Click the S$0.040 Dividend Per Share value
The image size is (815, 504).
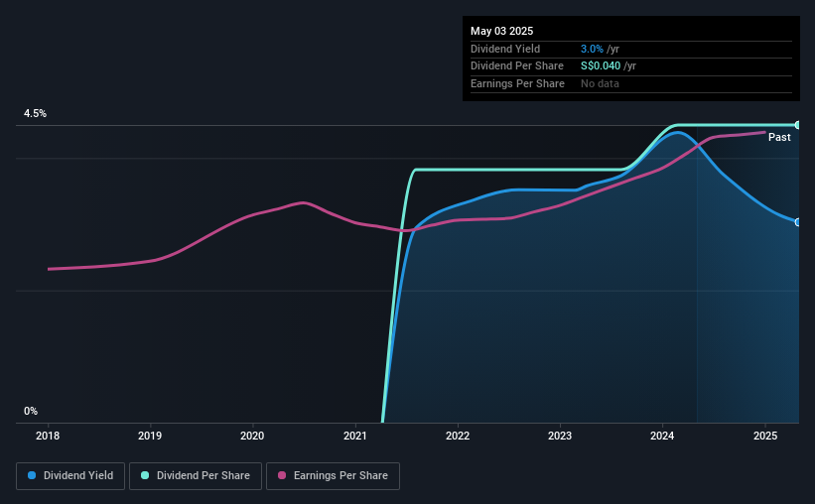(601, 66)
